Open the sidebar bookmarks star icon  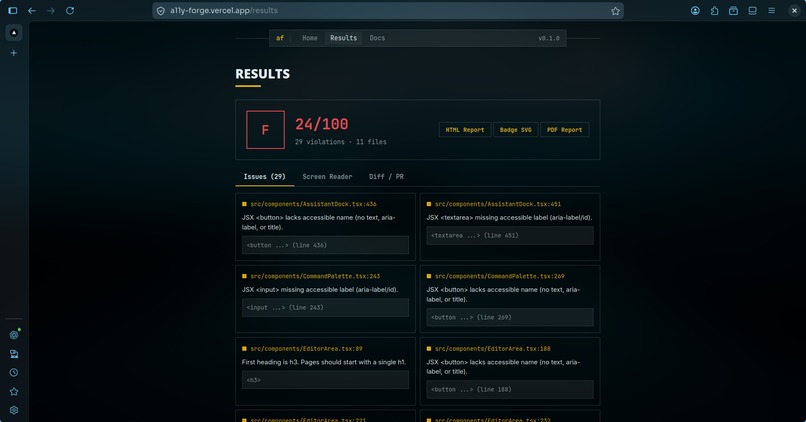[14, 392]
